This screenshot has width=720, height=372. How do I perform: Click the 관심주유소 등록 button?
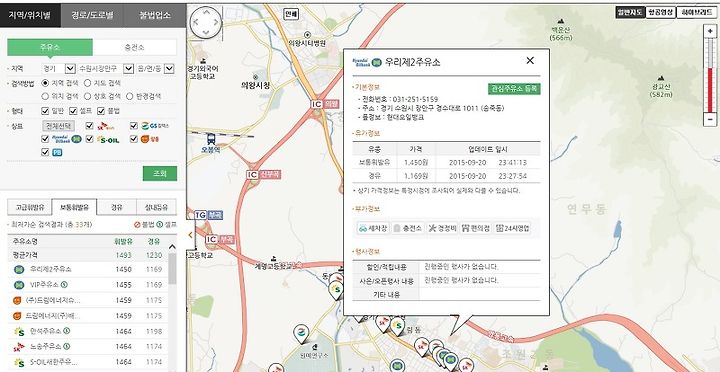coord(514,89)
